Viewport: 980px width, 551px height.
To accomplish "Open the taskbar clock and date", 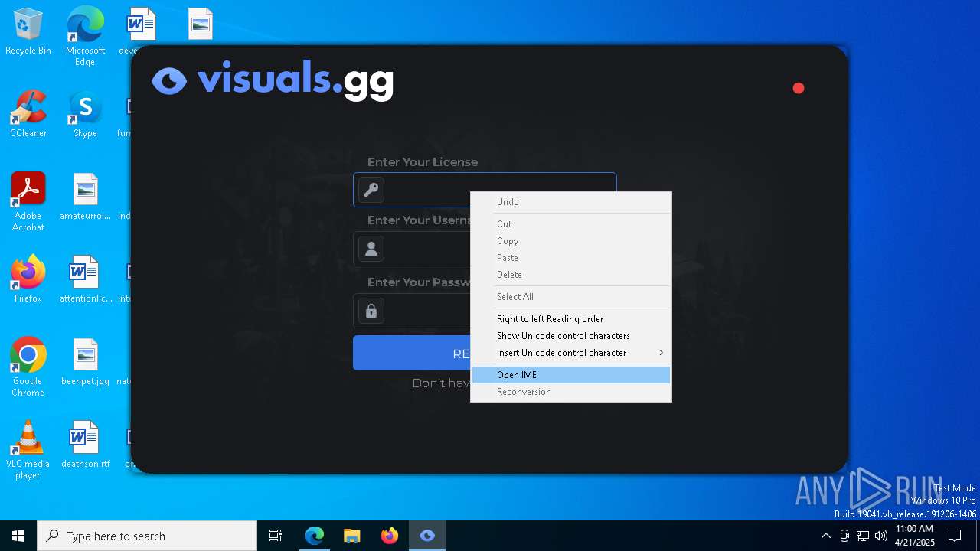I will 914,536.
